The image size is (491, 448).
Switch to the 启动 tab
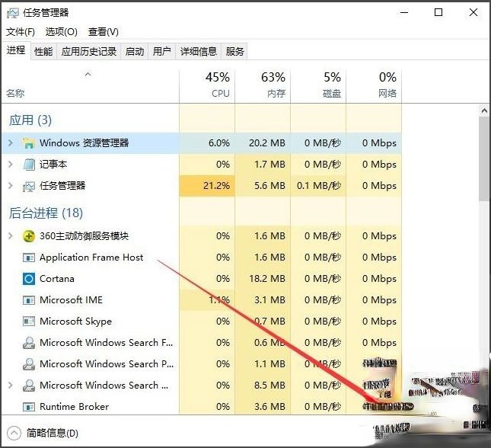135,51
